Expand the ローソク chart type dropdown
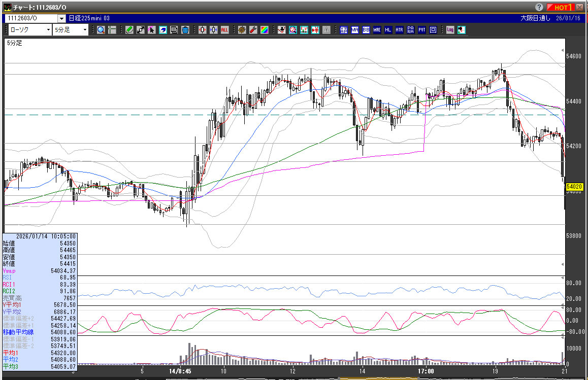The image size is (588, 380). [x=30, y=30]
